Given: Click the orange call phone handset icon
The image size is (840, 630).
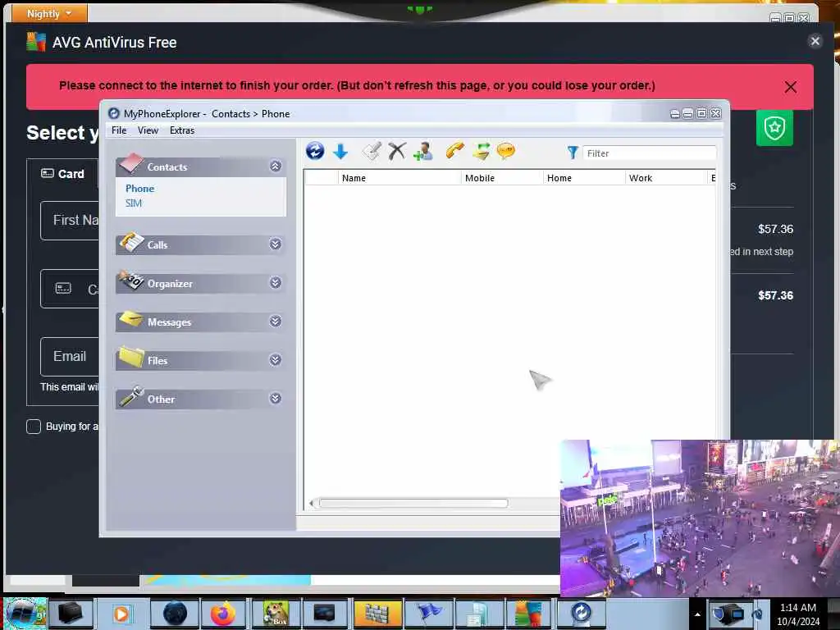Looking at the screenshot, I should (x=454, y=152).
